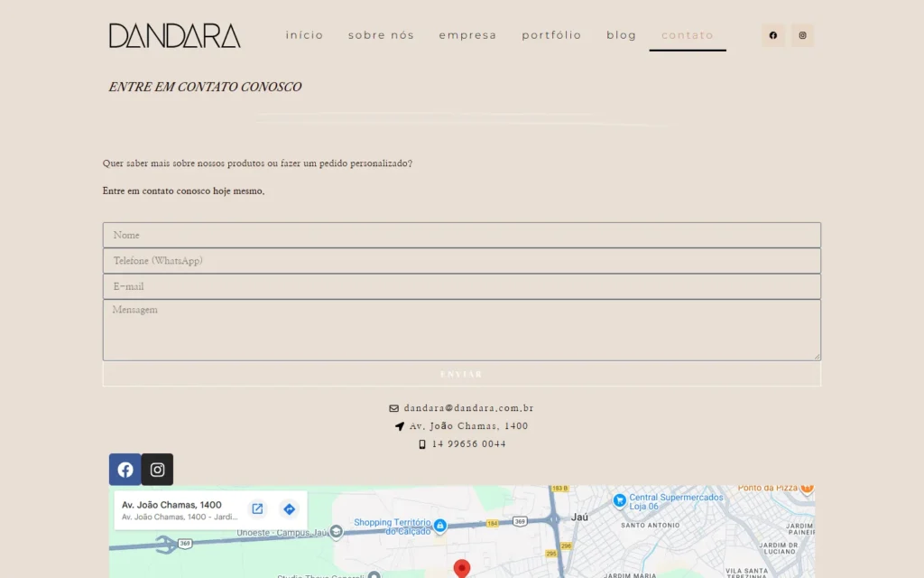Click the dandara@dandara.com.br email link
This screenshot has width=924, height=578.
click(x=468, y=408)
